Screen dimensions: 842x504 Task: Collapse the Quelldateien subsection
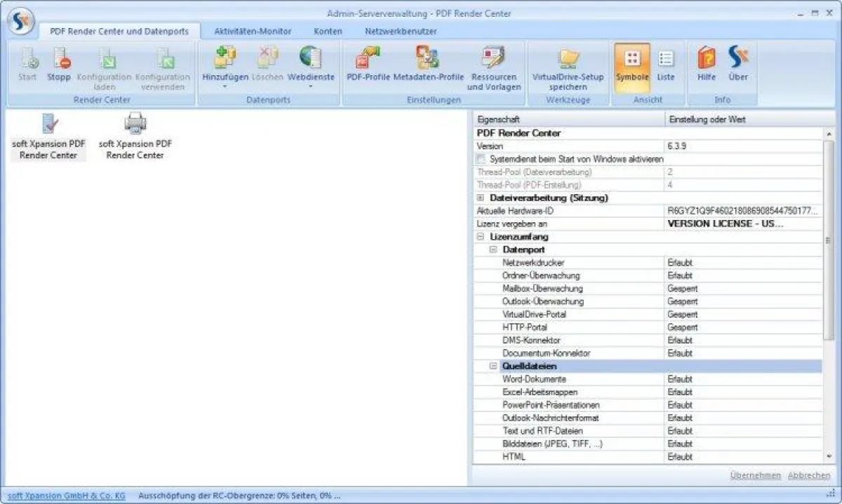click(493, 367)
